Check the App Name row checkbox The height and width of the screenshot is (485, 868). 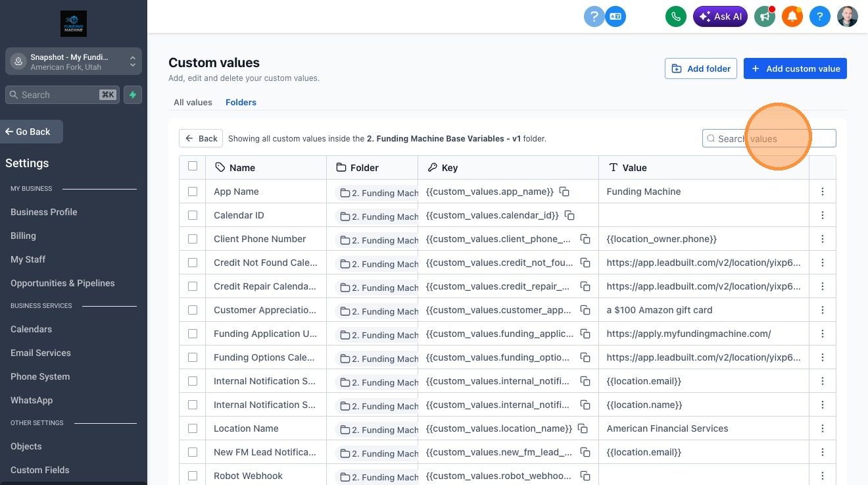193,191
